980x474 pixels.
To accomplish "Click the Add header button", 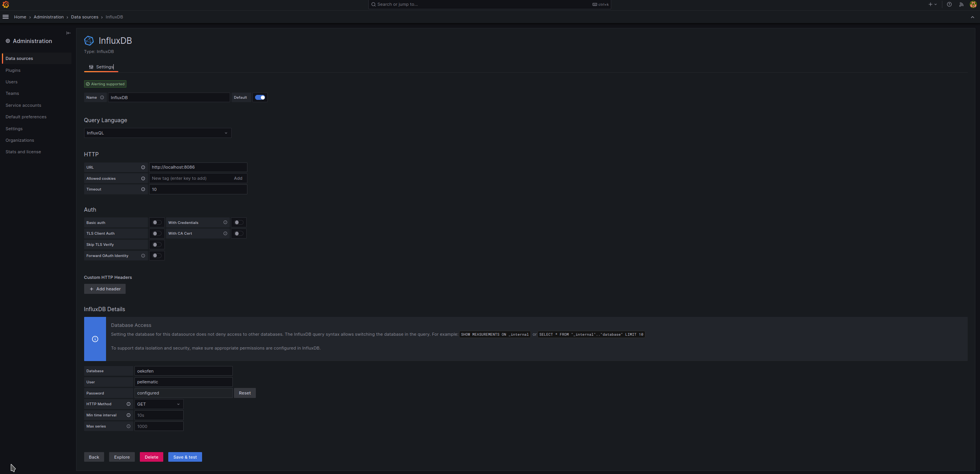I will coord(105,289).
